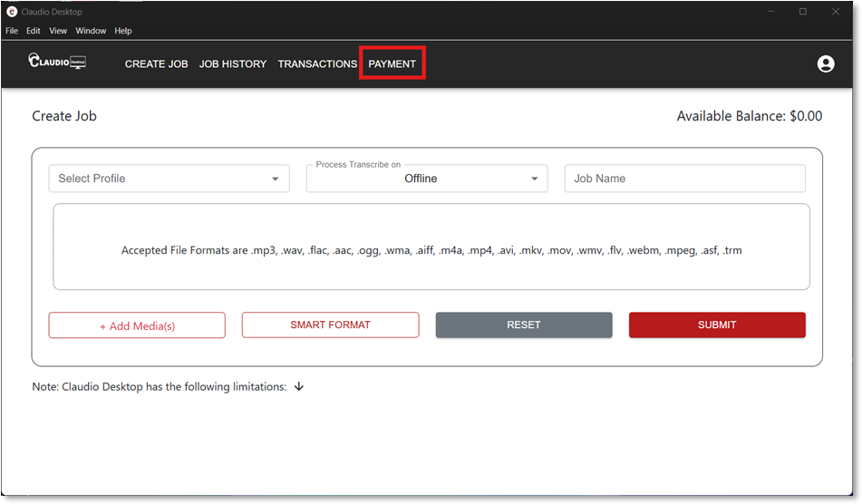Click the Add Media(s) button
Viewport: 862px width, 504px height.
(137, 325)
